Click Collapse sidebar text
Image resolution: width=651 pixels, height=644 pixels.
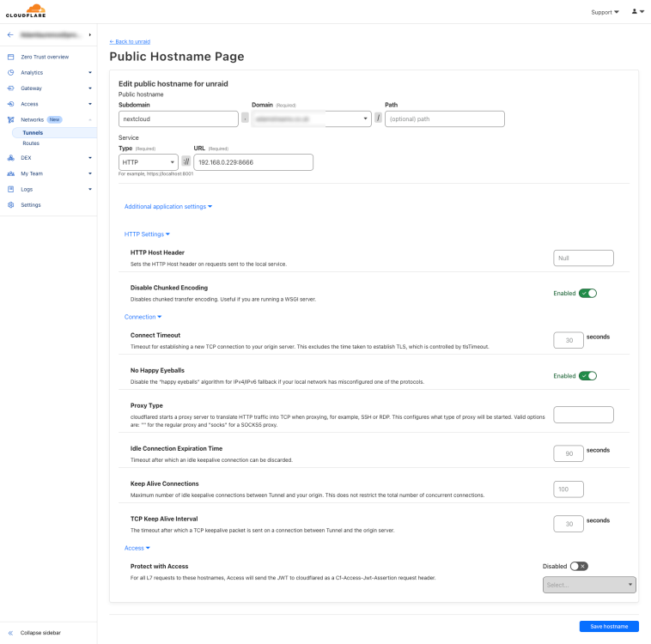point(40,633)
